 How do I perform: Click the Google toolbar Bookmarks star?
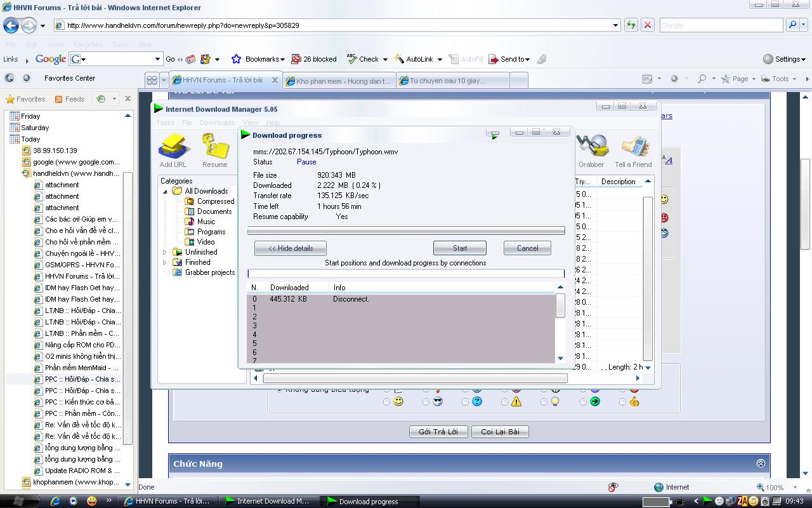237,59
